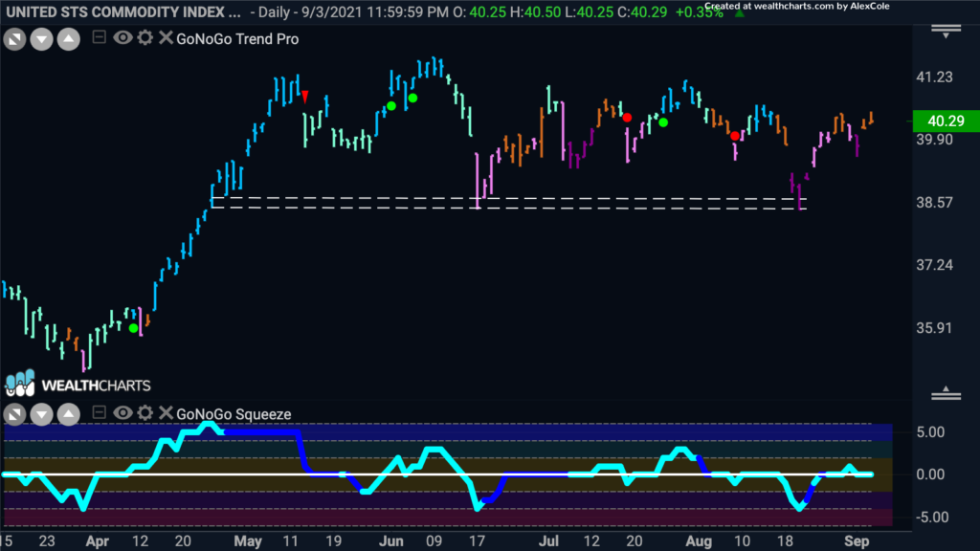This screenshot has height=551, width=980.
Task: Move the GoNoGo Squeeze pane up
Action: [69, 414]
